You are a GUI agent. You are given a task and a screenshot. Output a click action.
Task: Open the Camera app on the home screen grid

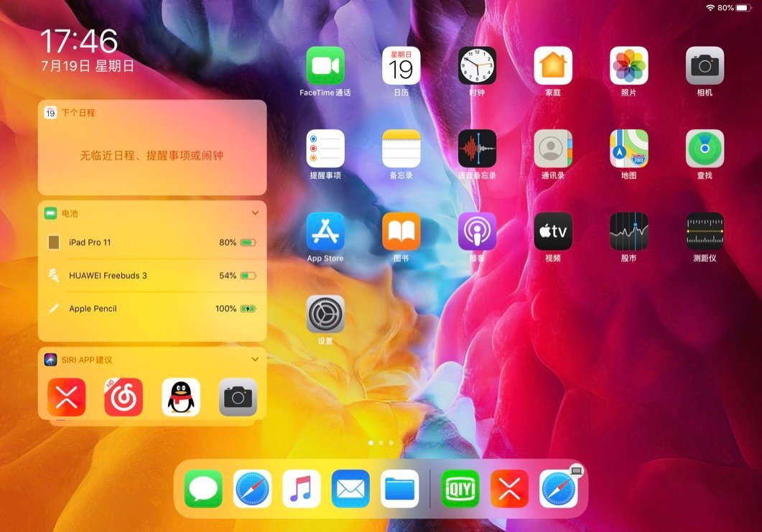click(x=705, y=65)
